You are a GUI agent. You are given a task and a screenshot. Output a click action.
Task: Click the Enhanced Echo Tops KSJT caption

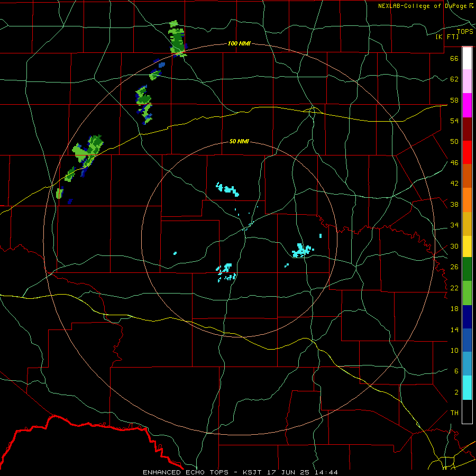(x=240, y=472)
